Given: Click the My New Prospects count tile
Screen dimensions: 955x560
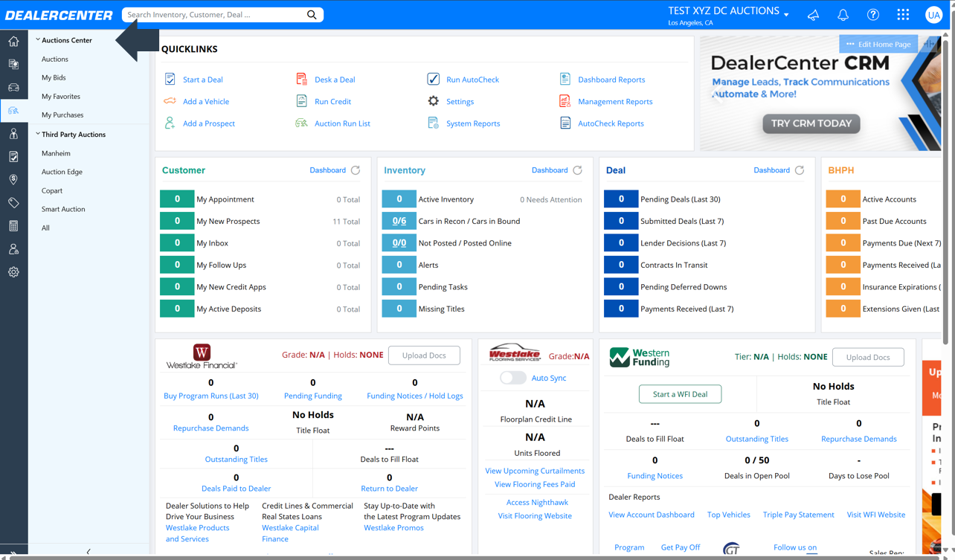Looking at the screenshot, I should pos(177,221).
